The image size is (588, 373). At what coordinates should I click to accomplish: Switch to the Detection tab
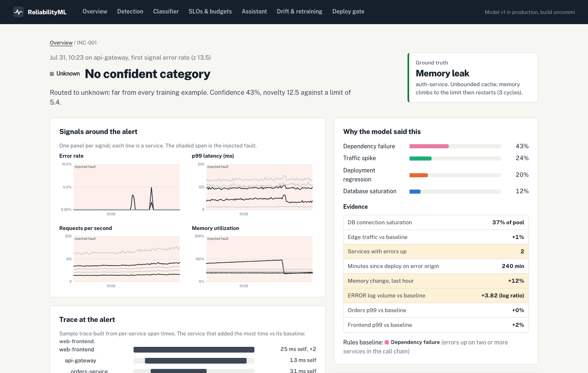click(130, 11)
